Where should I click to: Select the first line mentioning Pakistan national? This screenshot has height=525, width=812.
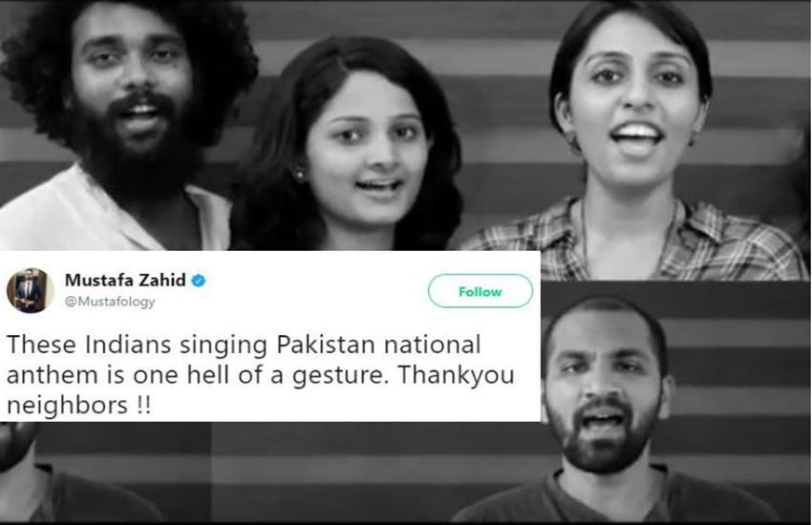(x=244, y=345)
